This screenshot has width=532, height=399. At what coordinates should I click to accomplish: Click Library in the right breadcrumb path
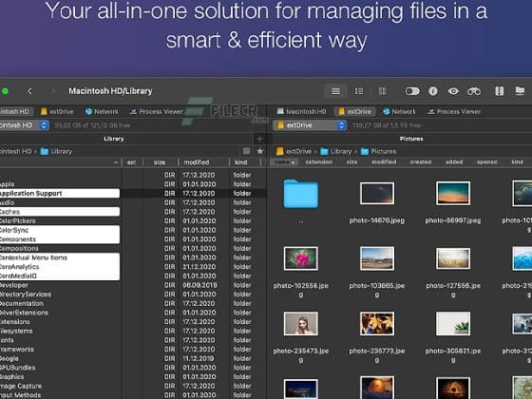click(x=336, y=151)
